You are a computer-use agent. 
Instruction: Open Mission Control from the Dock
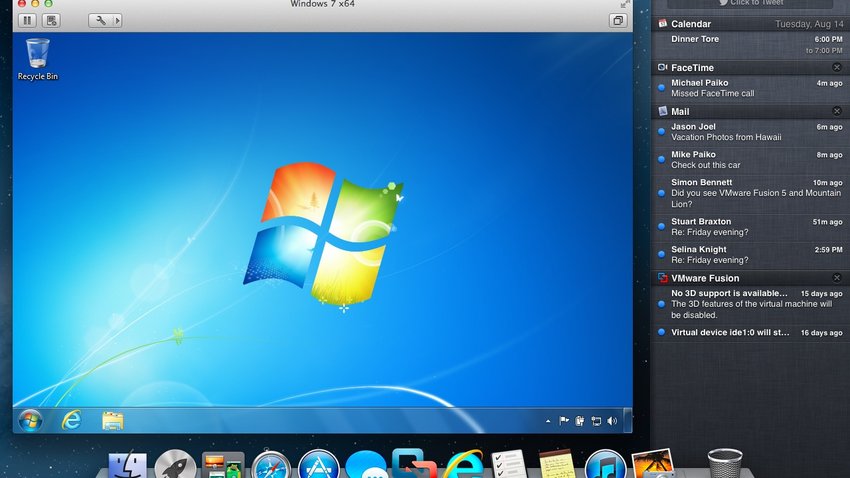coord(223,465)
